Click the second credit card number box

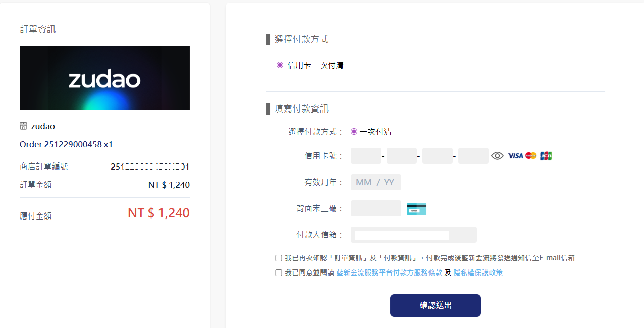tap(402, 156)
